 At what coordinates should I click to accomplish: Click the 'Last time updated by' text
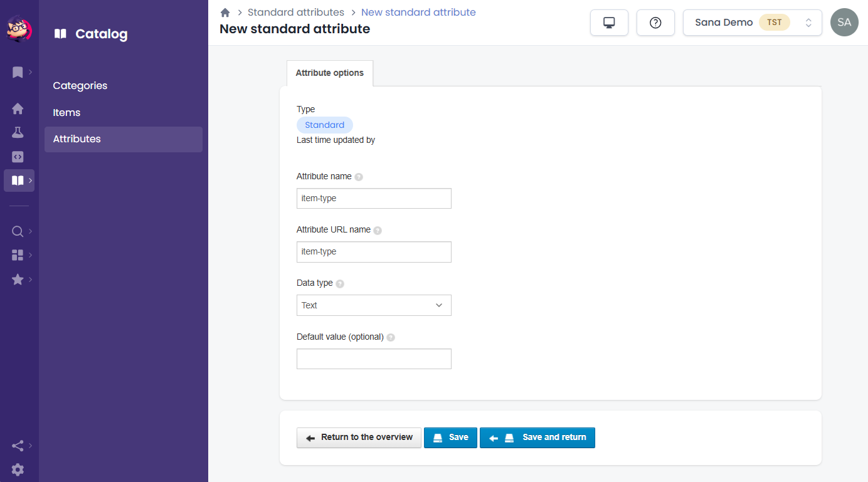coord(336,140)
